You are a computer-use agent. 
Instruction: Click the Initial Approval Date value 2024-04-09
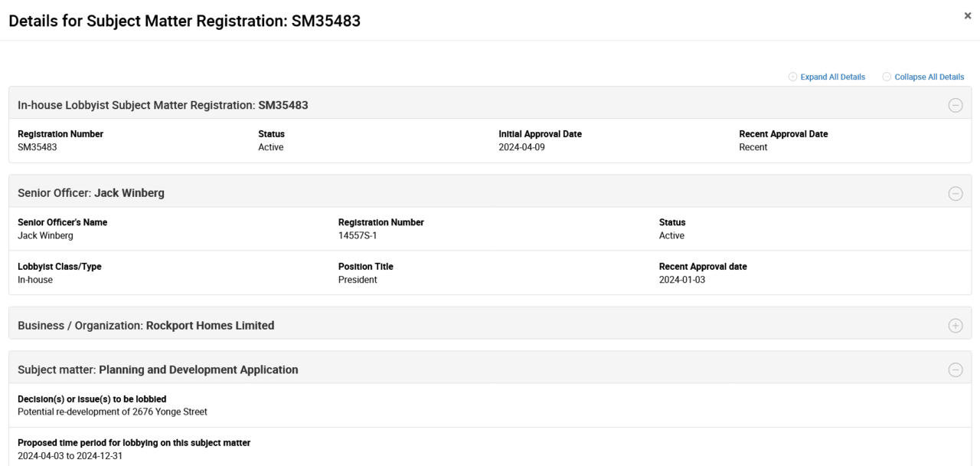(521, 147)
